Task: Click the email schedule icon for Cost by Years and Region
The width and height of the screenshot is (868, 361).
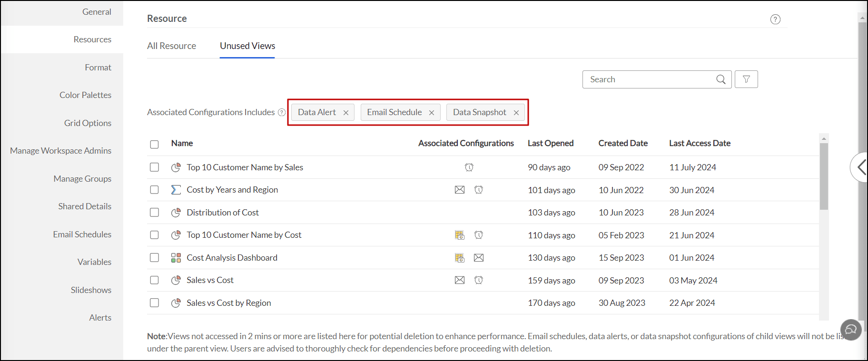Action: tap(459, 190)
